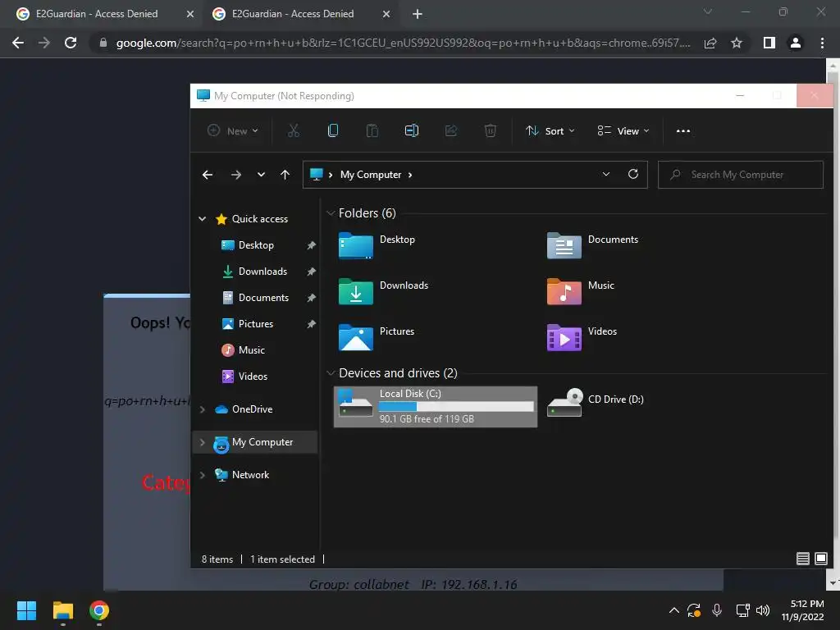Click Chrome's share page icon
The height and width of the screenshot is (630, 840).
(710, 43)
